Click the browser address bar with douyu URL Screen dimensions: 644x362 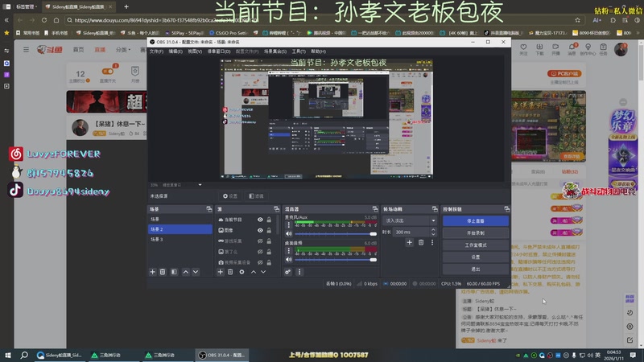tap(320, 20)
